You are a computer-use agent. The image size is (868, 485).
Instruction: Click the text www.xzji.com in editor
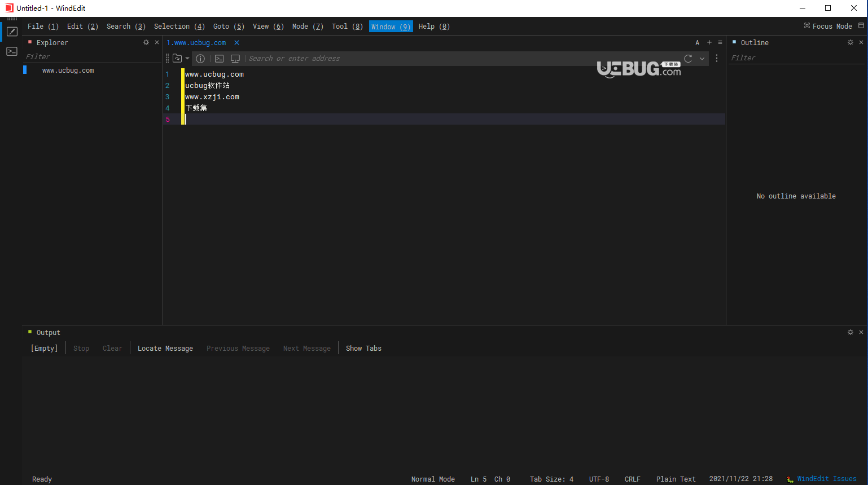(212, 97)
